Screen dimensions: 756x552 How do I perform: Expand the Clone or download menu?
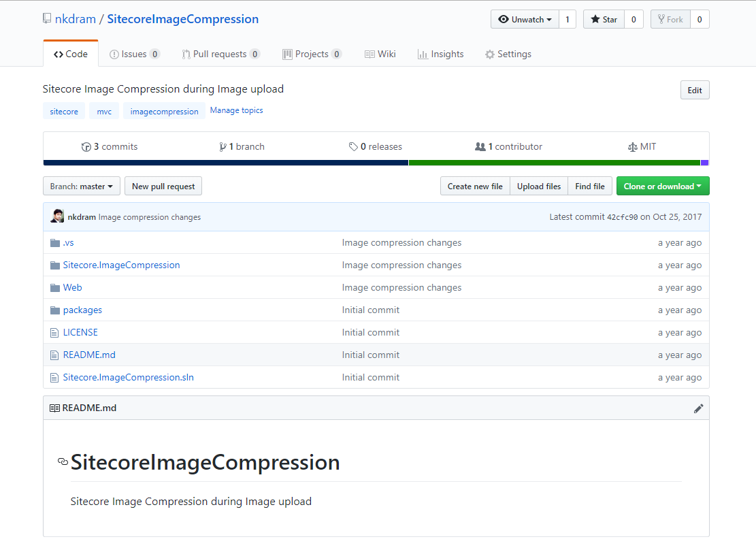coord(663,186)
